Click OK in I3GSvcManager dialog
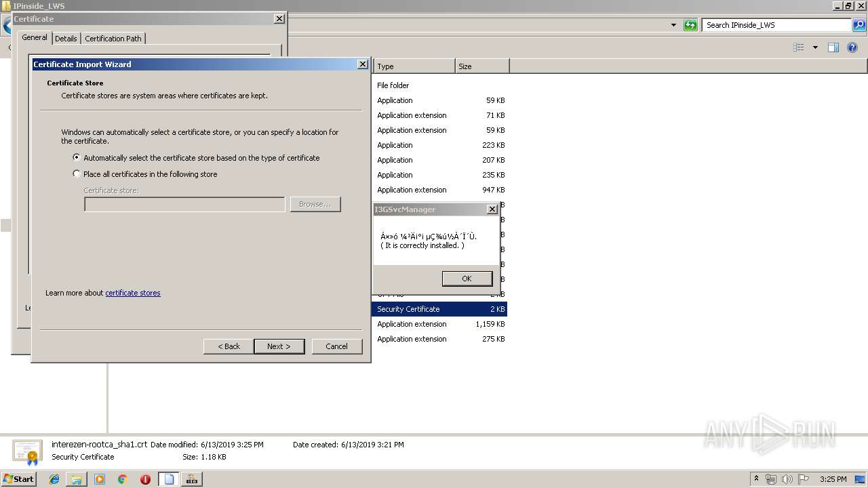Screen dimensions: 868x488 point(467,279)
